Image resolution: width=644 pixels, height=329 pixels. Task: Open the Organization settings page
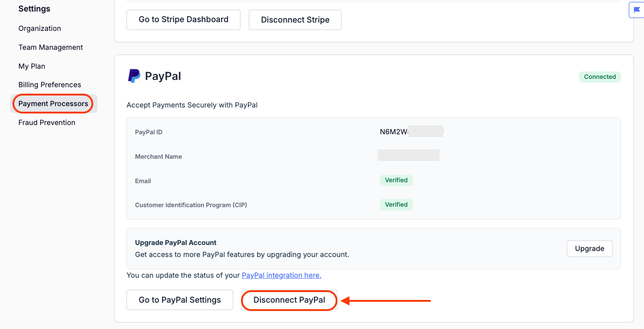[40, 29]
